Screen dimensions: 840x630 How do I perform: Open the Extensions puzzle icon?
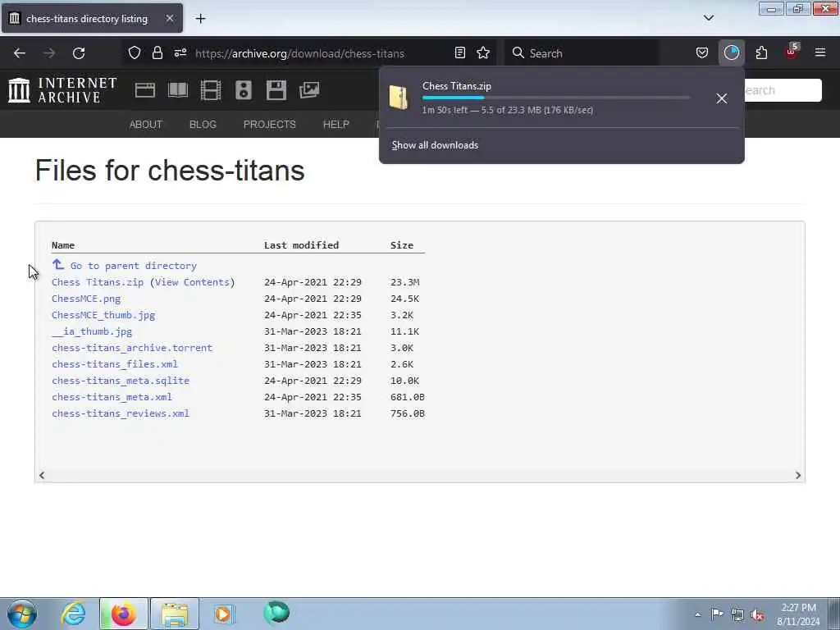(761, 53)
